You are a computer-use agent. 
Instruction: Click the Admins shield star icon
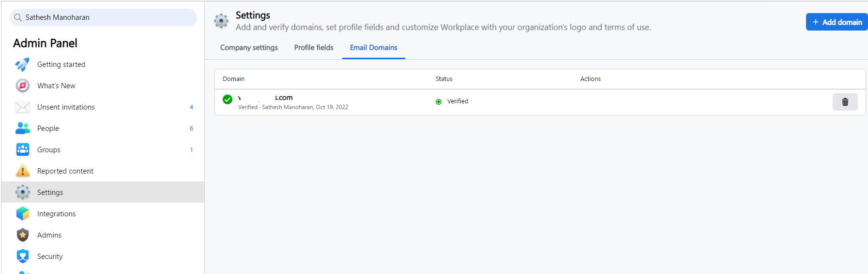pyautogui.click(x=22, y=235)
